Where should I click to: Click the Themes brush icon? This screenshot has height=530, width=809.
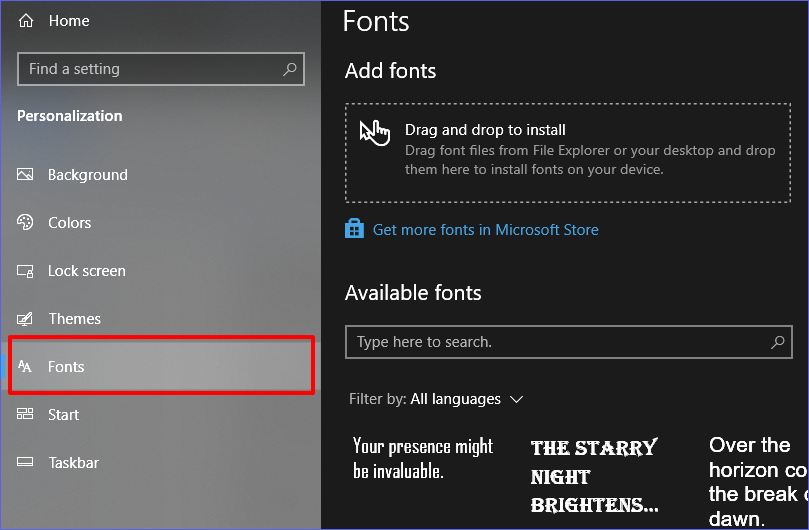25,318
